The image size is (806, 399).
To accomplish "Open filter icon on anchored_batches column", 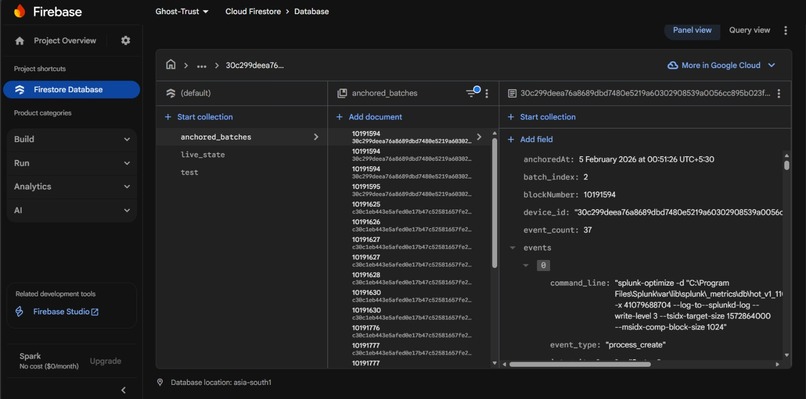I will 472,93.
